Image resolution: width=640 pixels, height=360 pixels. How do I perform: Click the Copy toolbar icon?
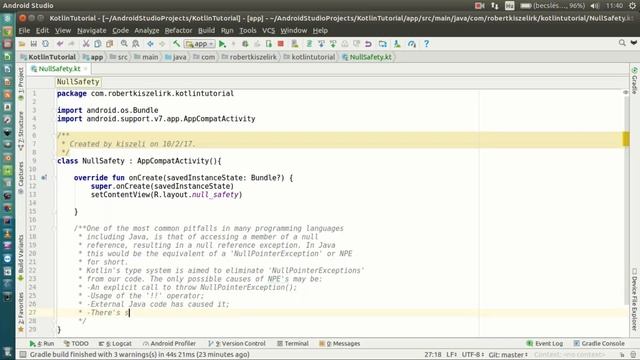click(x=98, y=44)
